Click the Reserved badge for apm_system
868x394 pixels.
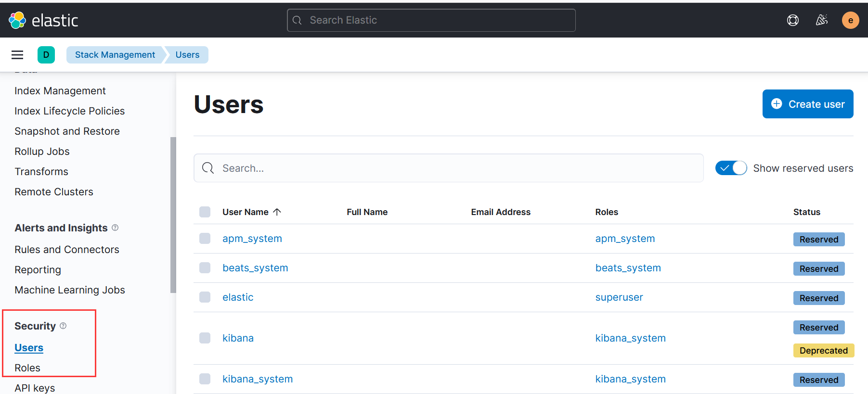tap(819, 239)
